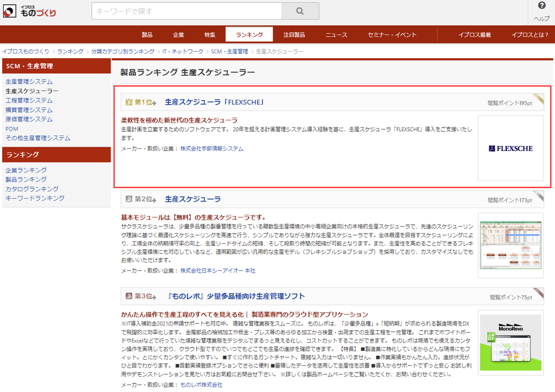Click the FLEXSCHE logo thumbnail

511,148
